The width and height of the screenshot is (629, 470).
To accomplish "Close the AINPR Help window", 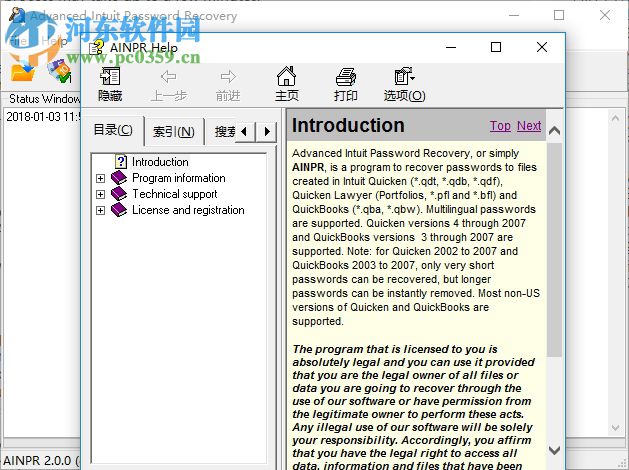I will pyautogui.click(x=542, y=47).
